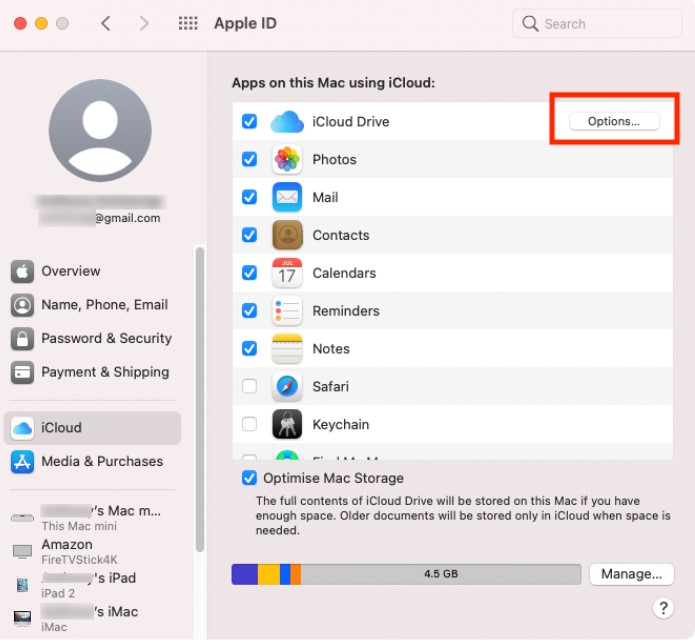Uncheck the Photos checkbox
695x642 pixels.
pyautogui.click(x=249, y=159)
